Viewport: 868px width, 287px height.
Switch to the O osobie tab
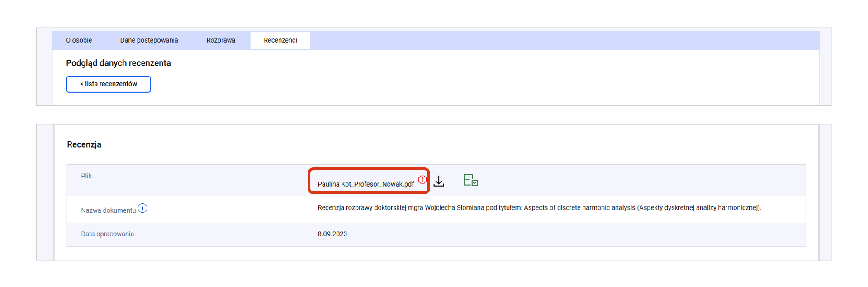pyautogui.click(x=79, y=40)
